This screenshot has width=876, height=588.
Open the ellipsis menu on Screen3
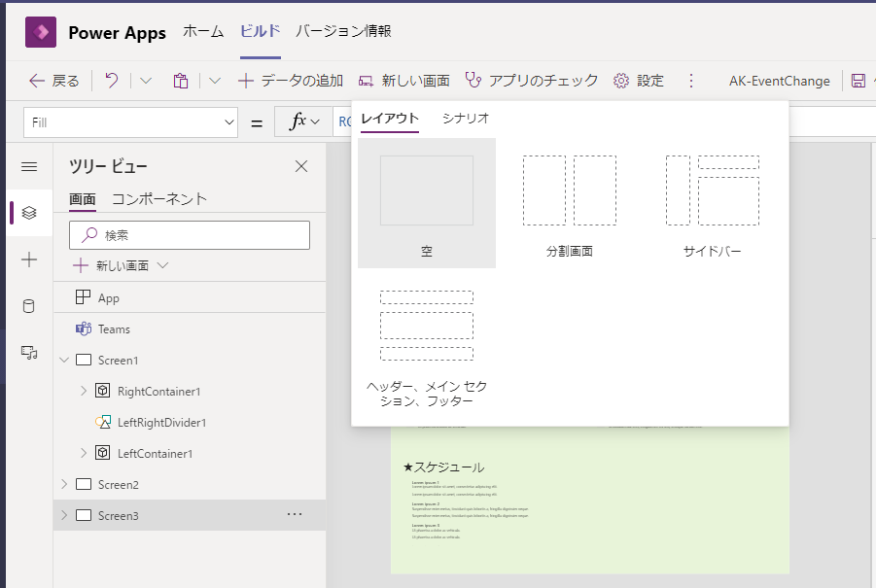(x=295, y=514)
